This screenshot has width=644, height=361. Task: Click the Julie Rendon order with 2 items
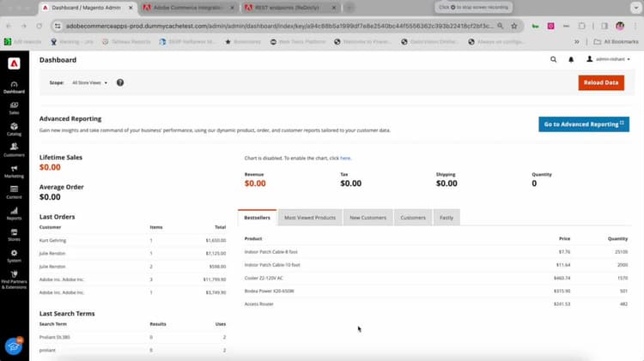pyautogui.click(x=132, y=266)
